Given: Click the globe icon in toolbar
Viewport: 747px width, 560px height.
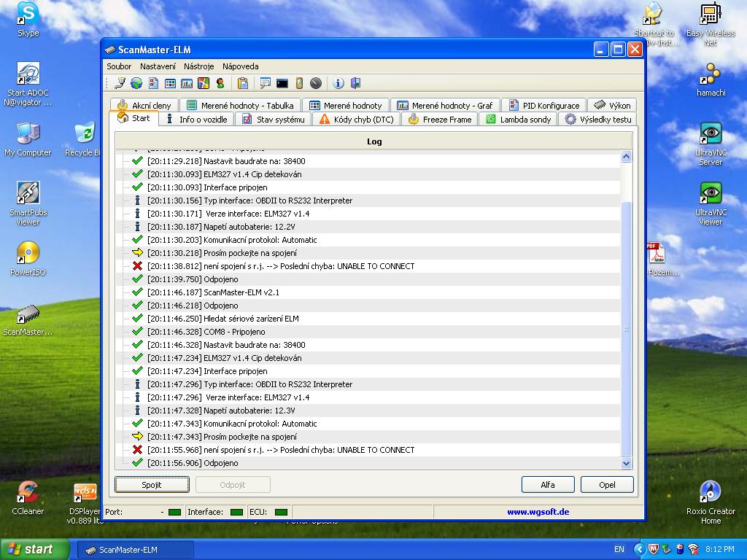Looking at the screenshot, I should click(x=136, y=83).
